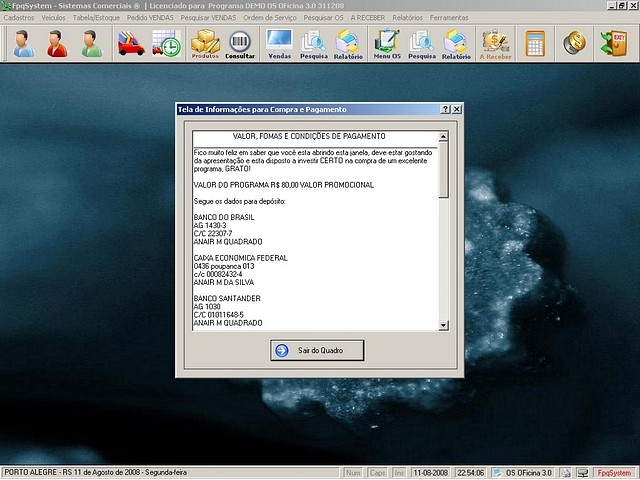Click the c/c 00082432-4 account line
This screenshot has height=480, width=640.
(x=218, y=274)
